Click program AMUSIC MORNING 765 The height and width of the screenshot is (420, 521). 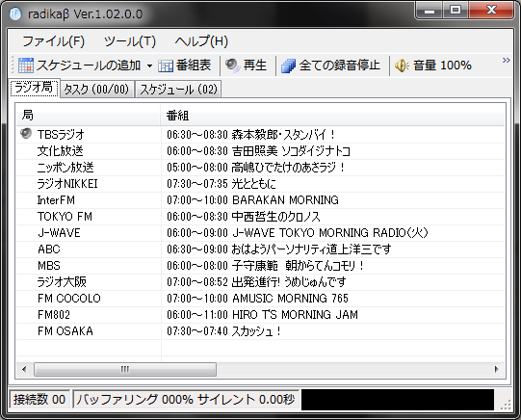pos(291,298)
